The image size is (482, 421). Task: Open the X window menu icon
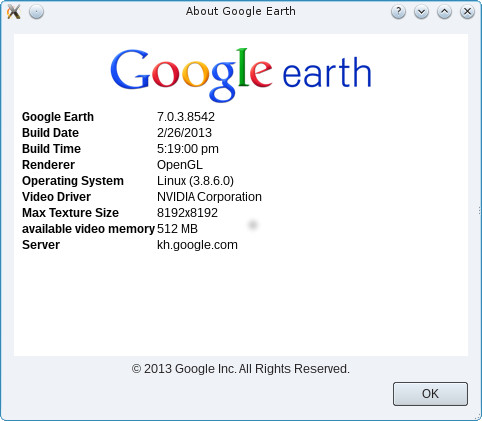pyautogui.click(x=14, y=12)
